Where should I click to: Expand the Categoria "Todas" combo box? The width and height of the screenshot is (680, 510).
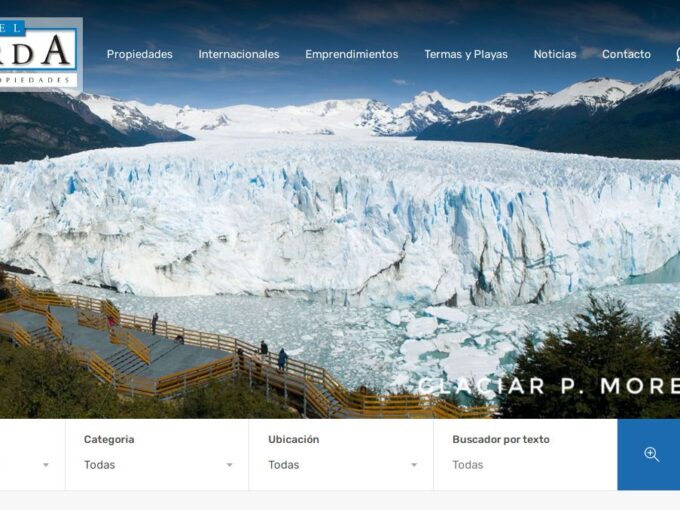159,465
